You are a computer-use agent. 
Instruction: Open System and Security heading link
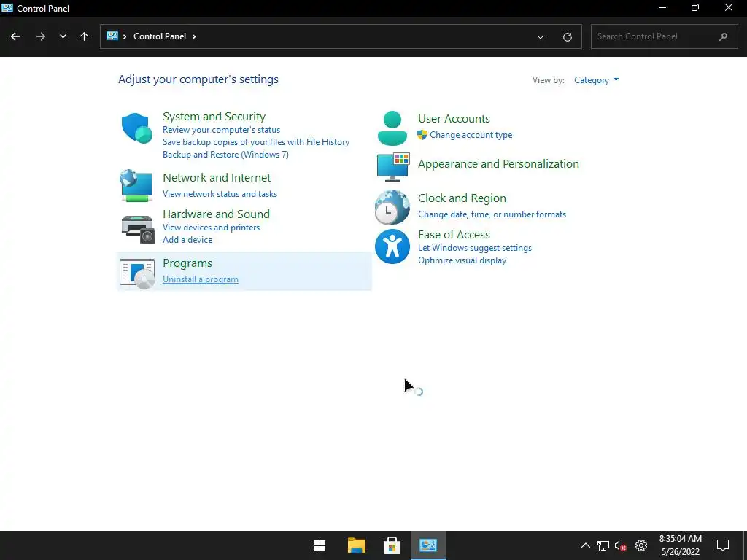214,116
